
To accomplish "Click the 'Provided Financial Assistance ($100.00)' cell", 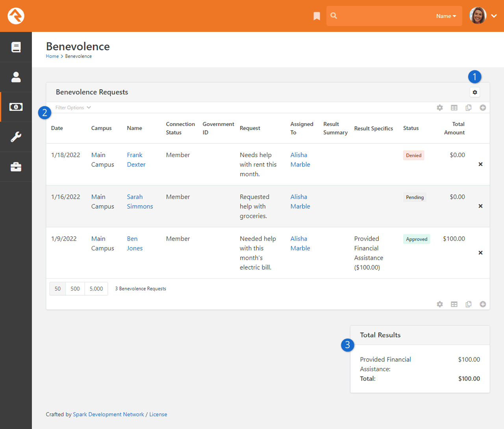I will click(369, 253).
